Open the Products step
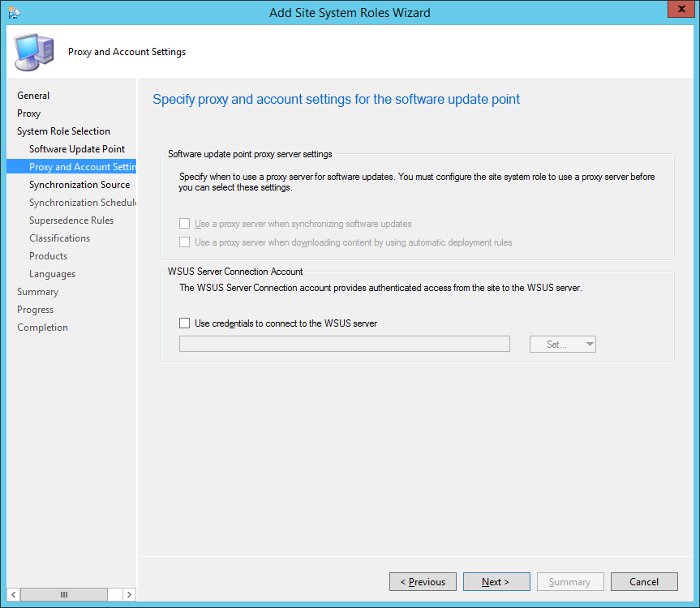This screenshot has height=608, width=700. [48, 256]
